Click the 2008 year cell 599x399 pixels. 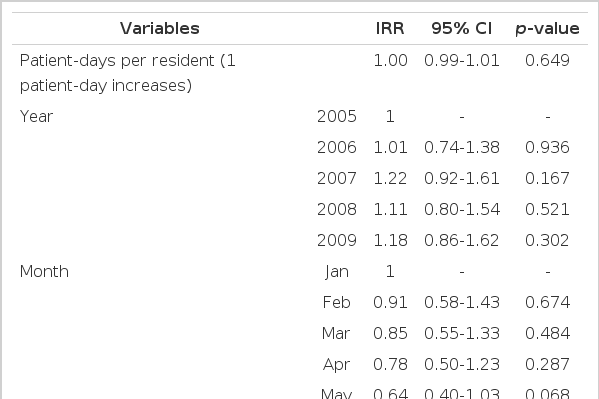(337, 209)
